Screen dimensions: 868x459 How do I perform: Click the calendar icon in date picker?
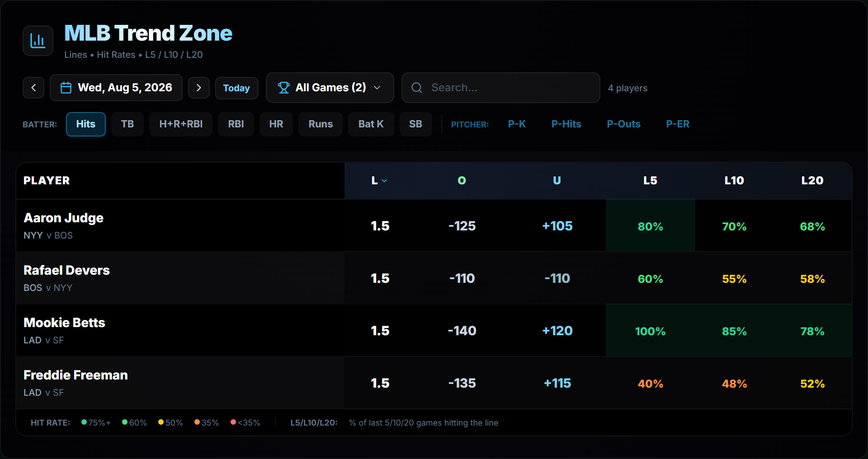pyautogui.click(x=66, y=88)
